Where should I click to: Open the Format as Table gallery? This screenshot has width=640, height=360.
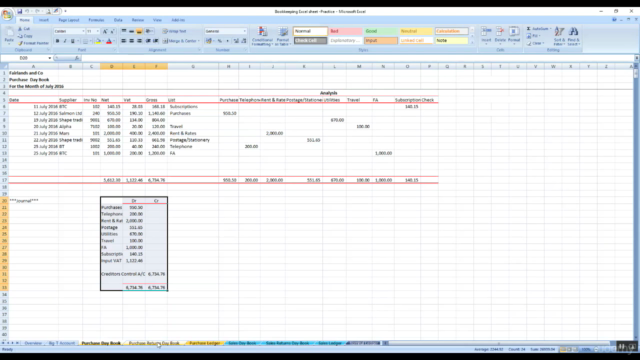[x=282, y=36]
